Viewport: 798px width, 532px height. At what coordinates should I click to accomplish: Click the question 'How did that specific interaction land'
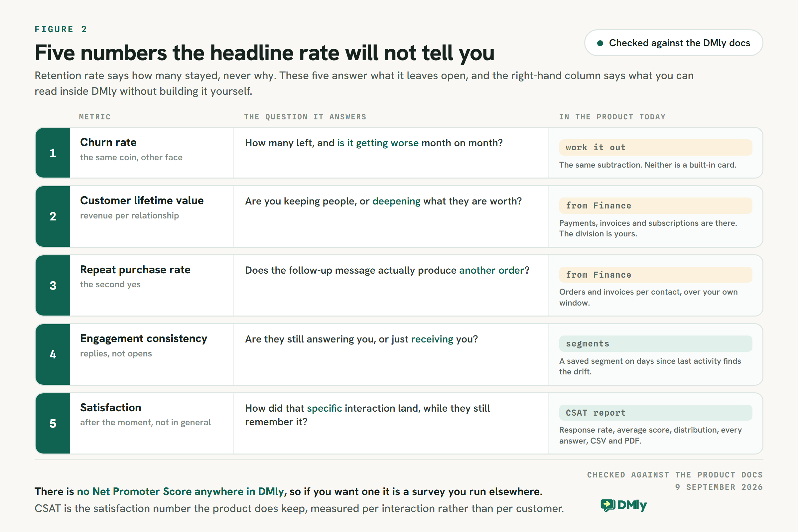pos(367,415)
